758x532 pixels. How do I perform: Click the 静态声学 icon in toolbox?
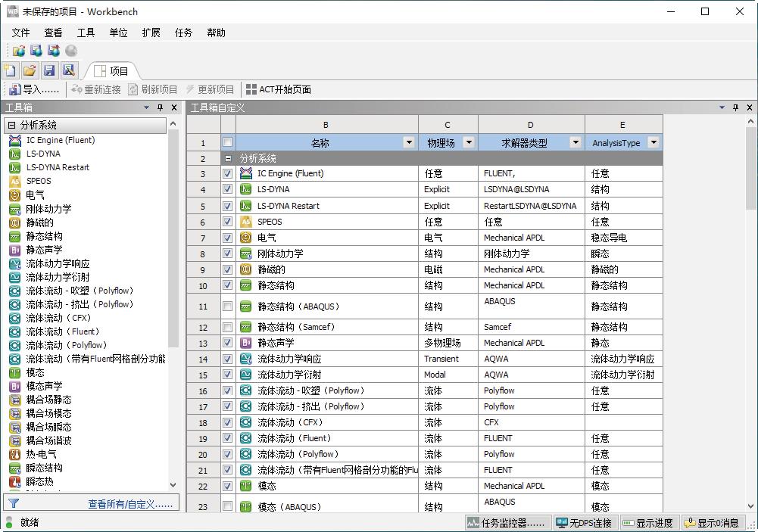pos(15,250)
